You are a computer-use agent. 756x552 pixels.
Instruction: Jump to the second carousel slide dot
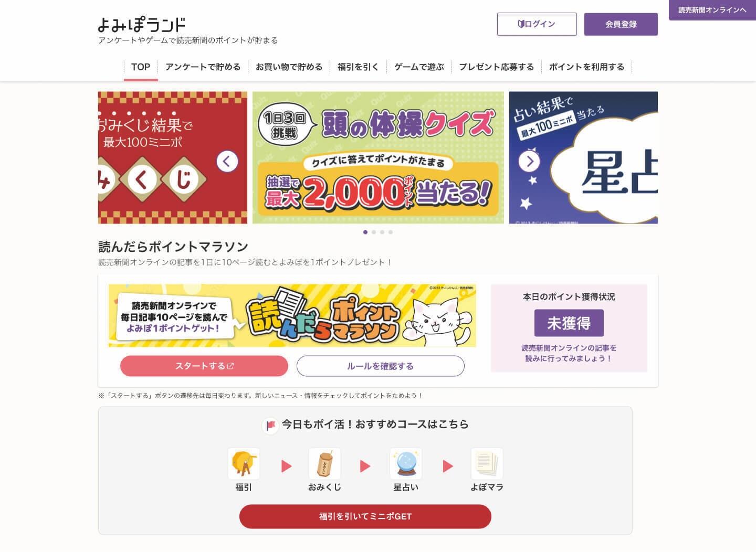click(x=374, y=232)
